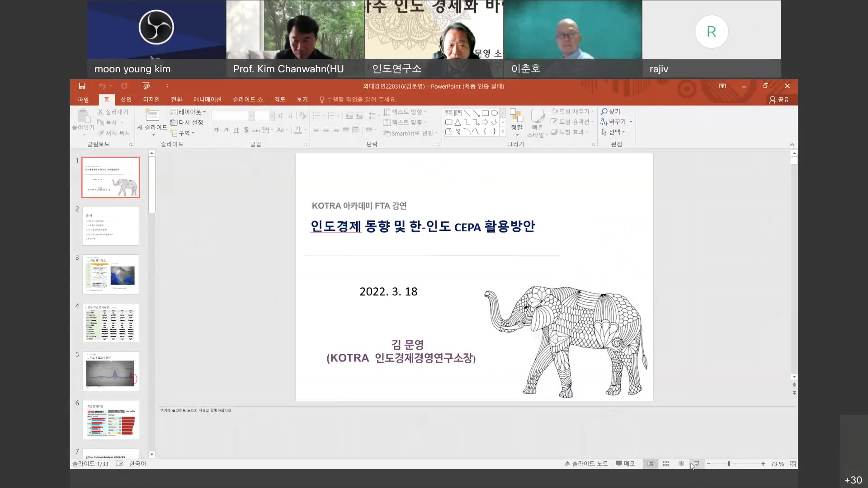Toggle the Comments (메모) pane
Screen dimensions: 868x488
[626, 464]
